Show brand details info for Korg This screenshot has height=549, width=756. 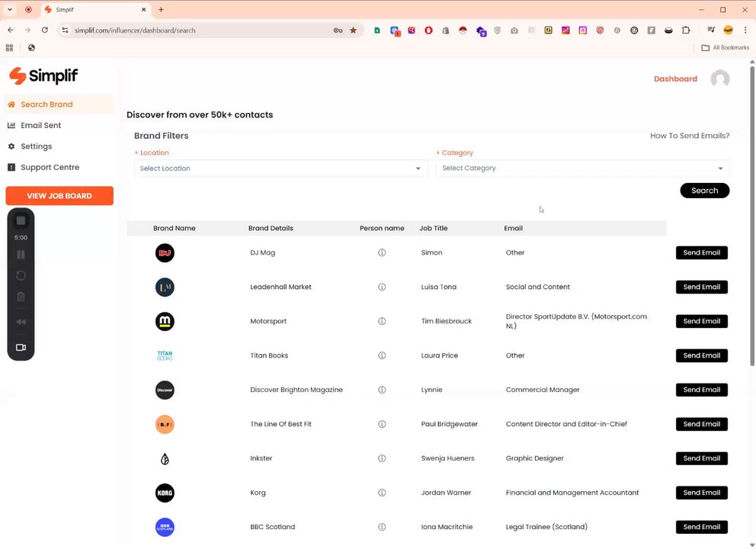[382, 493]
